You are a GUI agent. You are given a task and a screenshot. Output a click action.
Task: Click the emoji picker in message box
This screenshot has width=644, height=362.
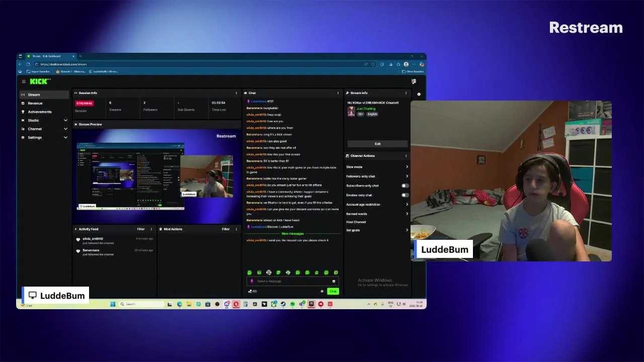click(334, 281)
